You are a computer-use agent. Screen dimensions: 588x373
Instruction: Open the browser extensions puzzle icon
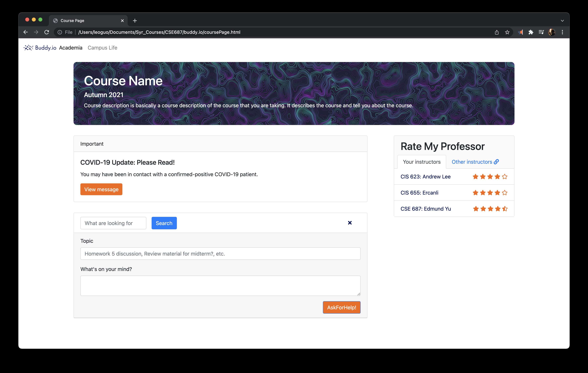pyautogui.click(x=531, y=32)
